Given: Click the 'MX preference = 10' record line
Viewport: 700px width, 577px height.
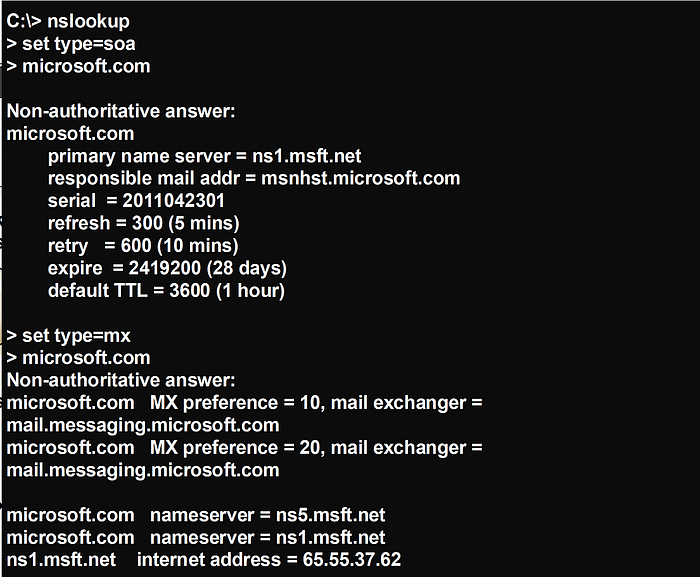Looking at the screenshot, I should coord(244,402).
